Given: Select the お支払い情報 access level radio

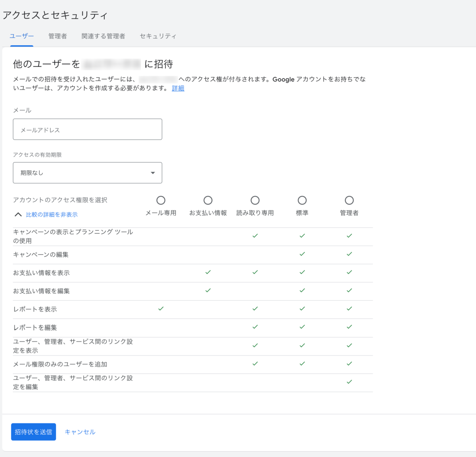Looking at the screenshot, I should point(208,200).
